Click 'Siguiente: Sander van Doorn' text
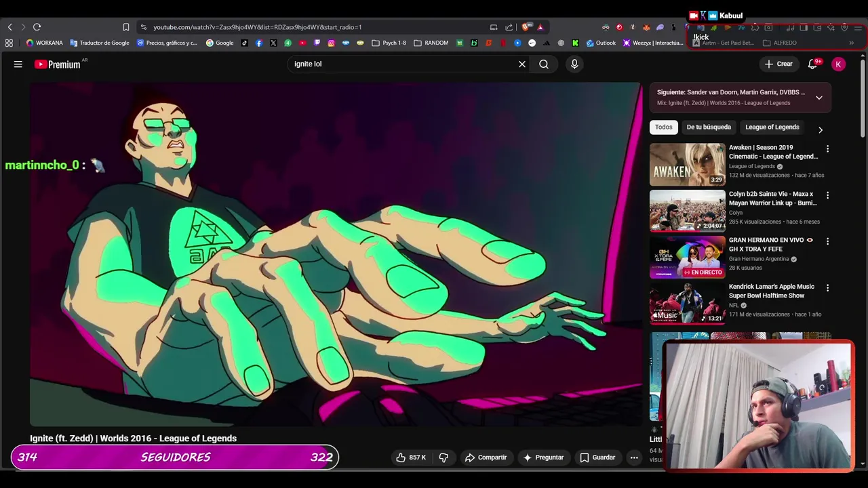This screenshot has width=868, height=488. tap(730, 92)
